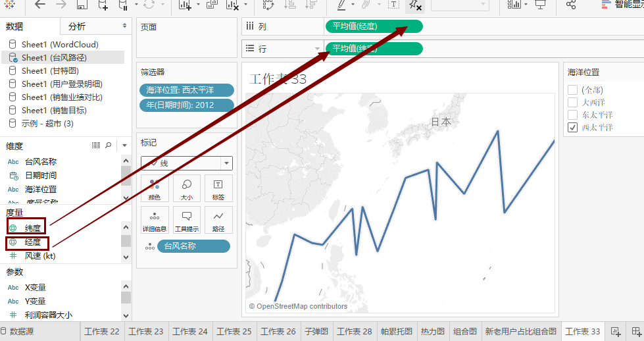
Task: Click the refresh data icon
Action: point(149,5)
